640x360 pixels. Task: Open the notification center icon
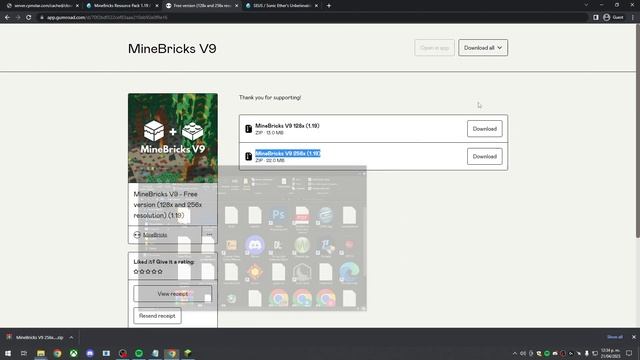[x=629, y=353]
